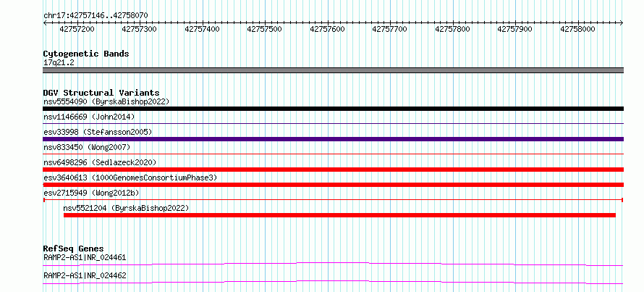Click ruler position 42757800
Viewport: 644px width, 292px height.
(x=452, y=29)
